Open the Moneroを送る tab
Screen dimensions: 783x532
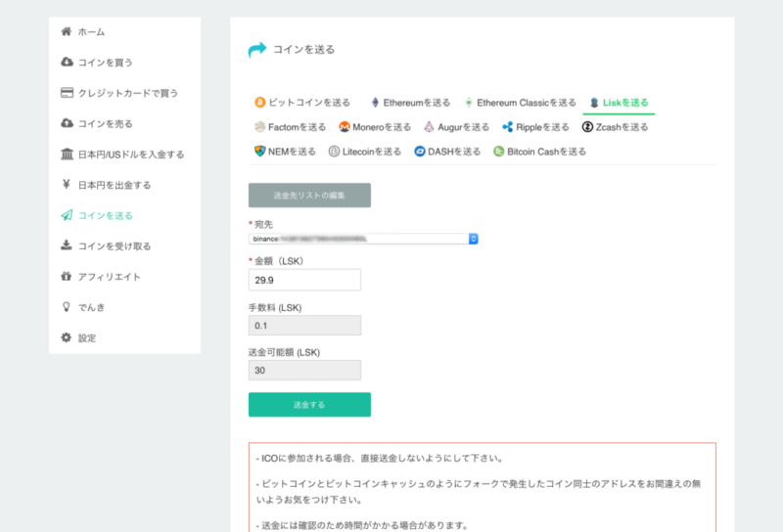click(375, 126)
